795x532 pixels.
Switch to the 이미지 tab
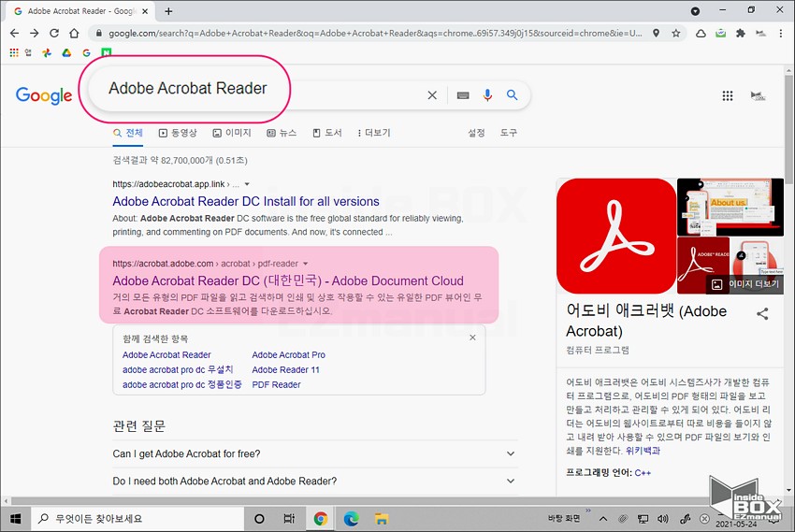pos(232,133)
